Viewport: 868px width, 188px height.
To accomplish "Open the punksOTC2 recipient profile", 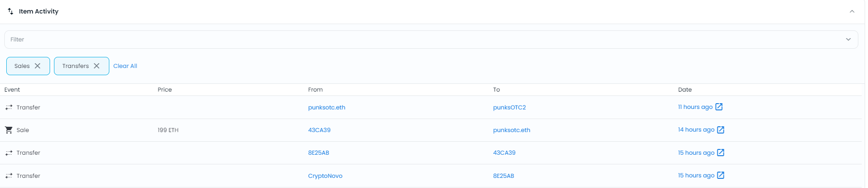I will [510, 107].
